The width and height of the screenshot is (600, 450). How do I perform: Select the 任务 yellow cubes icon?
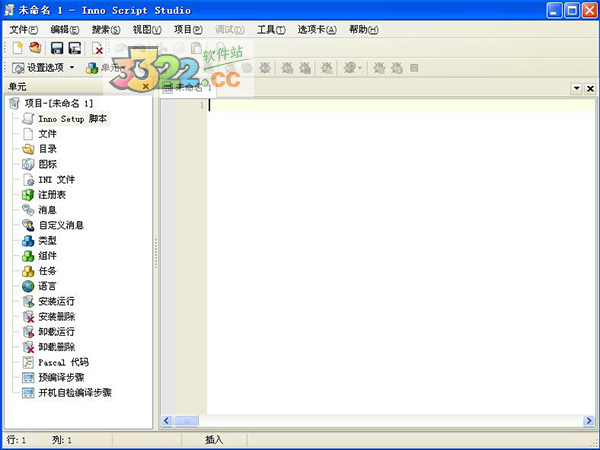(x=28, y=271)
